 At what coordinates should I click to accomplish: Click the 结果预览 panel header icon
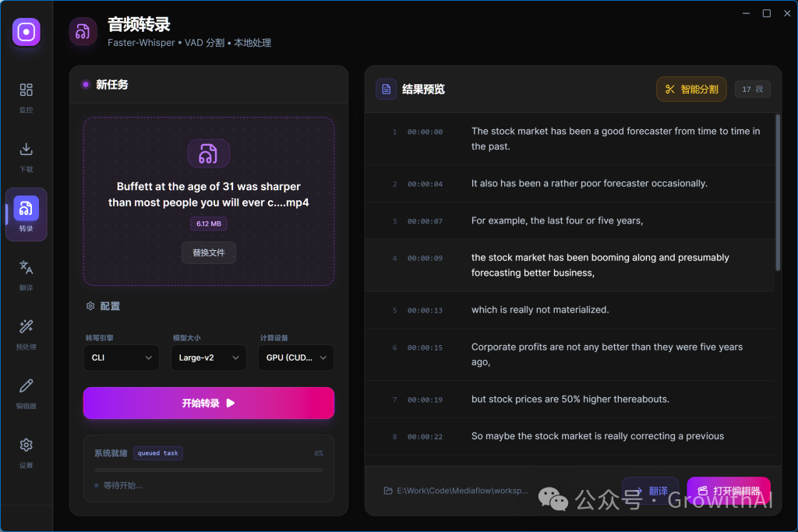tap(387, 89)
